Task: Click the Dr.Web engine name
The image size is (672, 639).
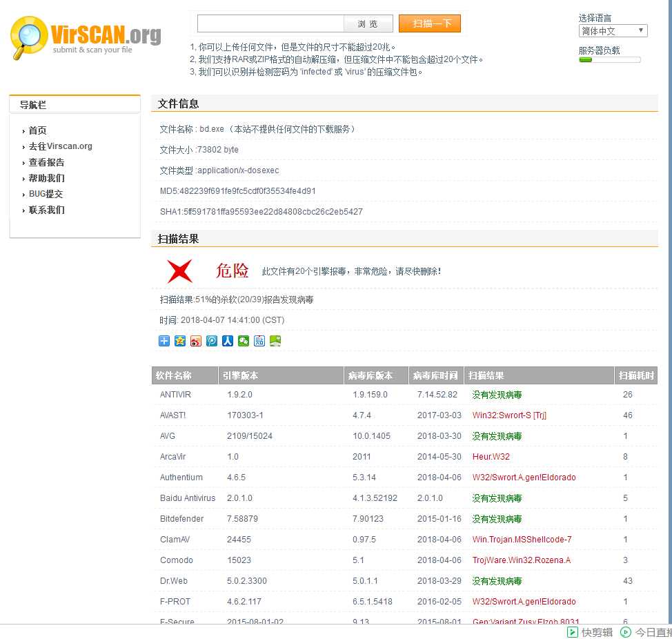Action: point(174,581)
